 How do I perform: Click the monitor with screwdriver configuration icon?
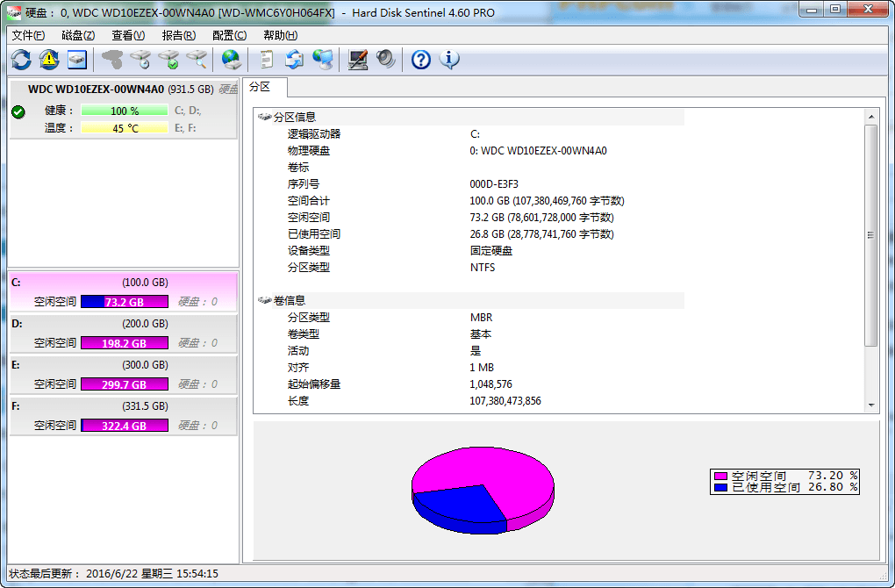coord(358,60)
